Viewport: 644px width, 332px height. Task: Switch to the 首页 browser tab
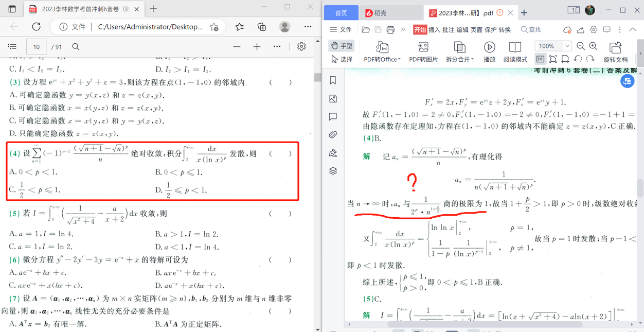tap(342, 12)
